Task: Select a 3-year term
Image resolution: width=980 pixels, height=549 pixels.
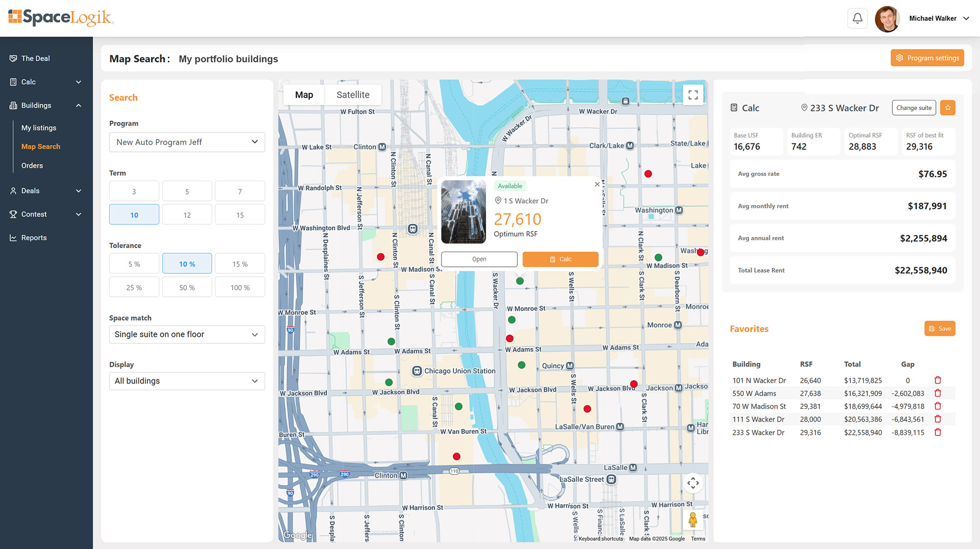Action: (134, 191)
